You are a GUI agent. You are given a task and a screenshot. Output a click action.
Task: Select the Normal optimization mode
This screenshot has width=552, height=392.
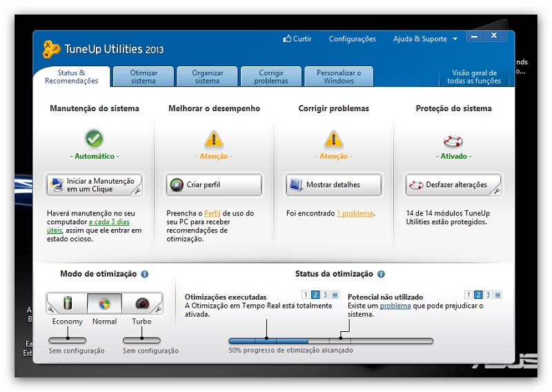(x=104, y=303)
